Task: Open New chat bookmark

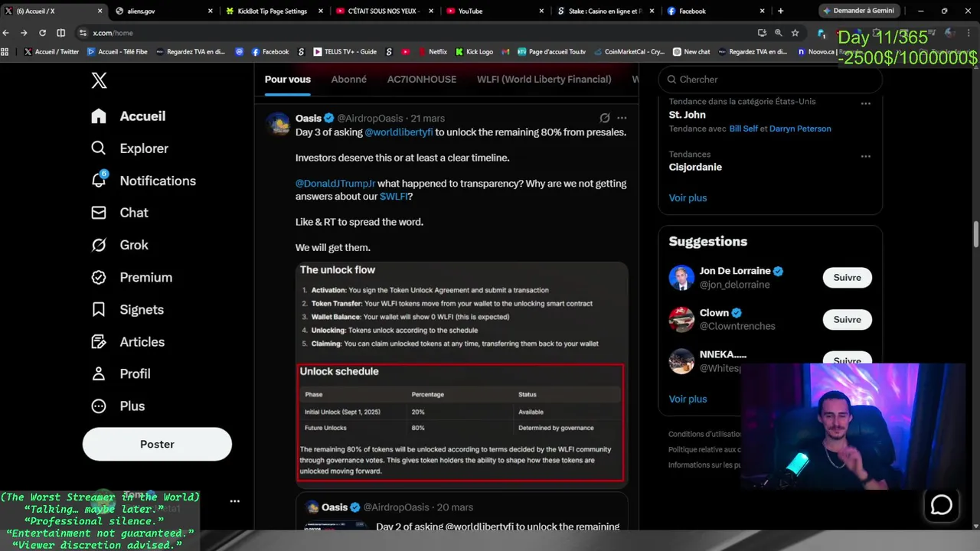Action: [691, 51]
